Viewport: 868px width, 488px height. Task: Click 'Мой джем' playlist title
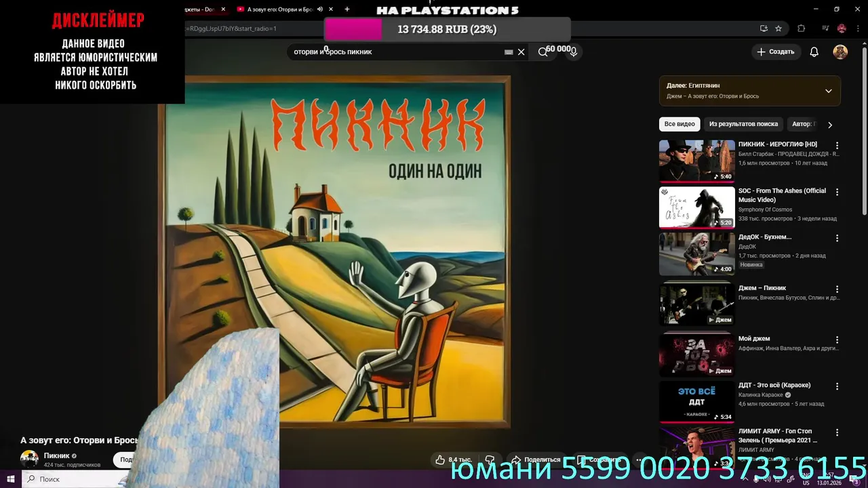754,339
